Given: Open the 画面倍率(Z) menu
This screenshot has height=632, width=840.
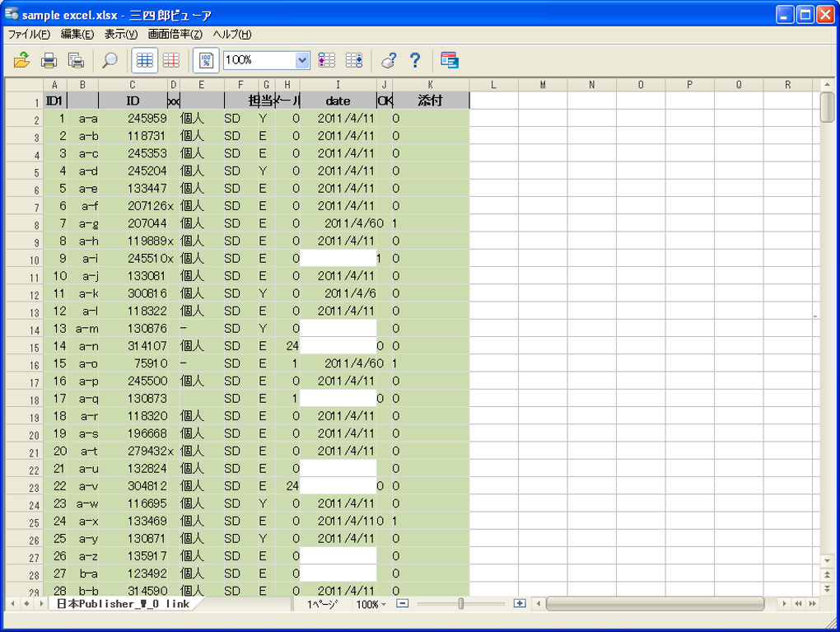Looking at the screenshot, I should click(175, 35).
